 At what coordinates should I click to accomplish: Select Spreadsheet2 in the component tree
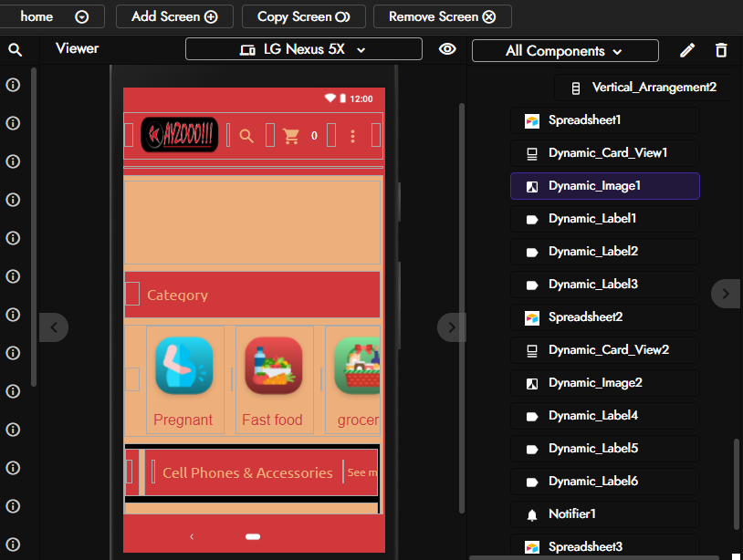[x=605, y=317]
